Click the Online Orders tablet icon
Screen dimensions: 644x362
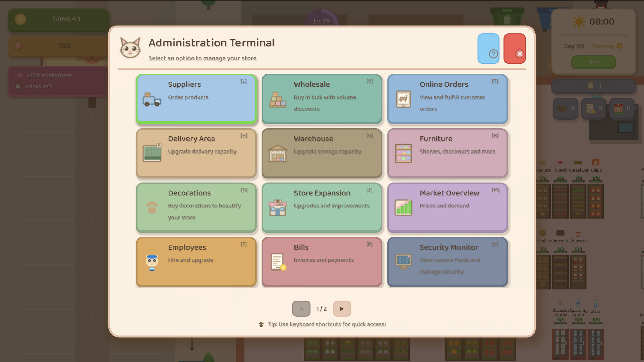[x=403, y=99]
